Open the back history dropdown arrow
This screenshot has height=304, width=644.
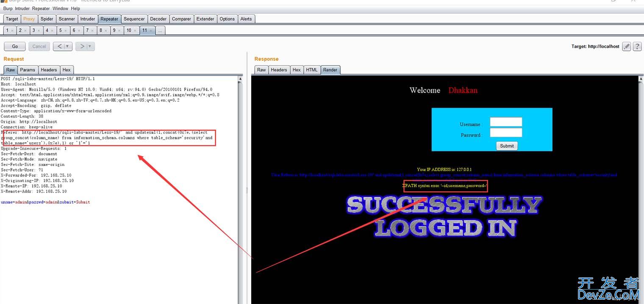(x=68, y=46)
